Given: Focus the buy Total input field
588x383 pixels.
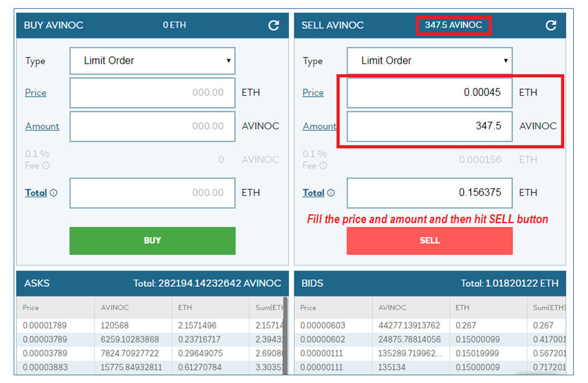Looking at the screenshot, I should 153,193.
